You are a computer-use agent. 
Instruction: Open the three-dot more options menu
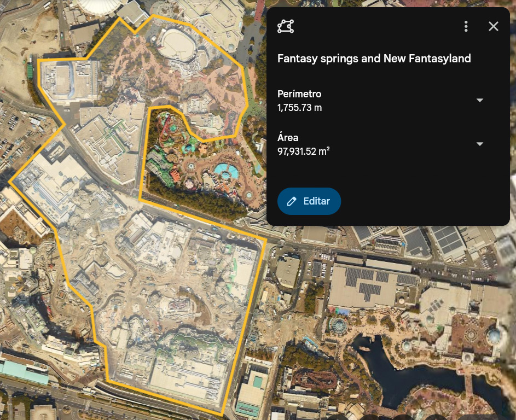coord(466,26)
